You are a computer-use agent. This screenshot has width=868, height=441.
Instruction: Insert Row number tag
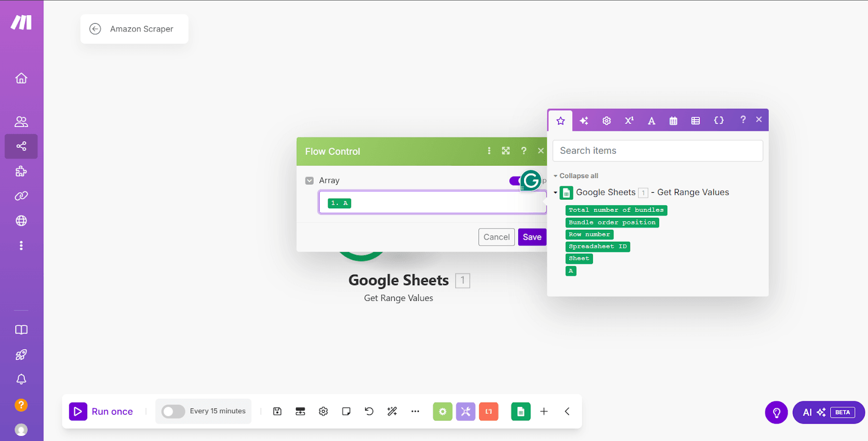589,235
